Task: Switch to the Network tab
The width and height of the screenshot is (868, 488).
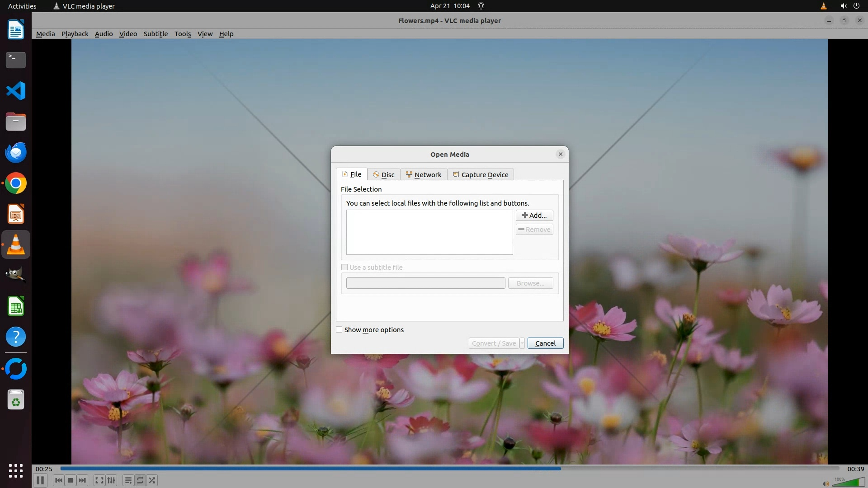Action: (x=424, y=175)
